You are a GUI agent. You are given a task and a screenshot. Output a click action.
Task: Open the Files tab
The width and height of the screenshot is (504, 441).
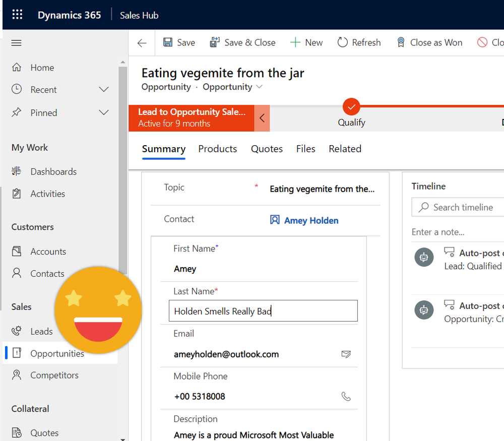click(x=305, y=149)
